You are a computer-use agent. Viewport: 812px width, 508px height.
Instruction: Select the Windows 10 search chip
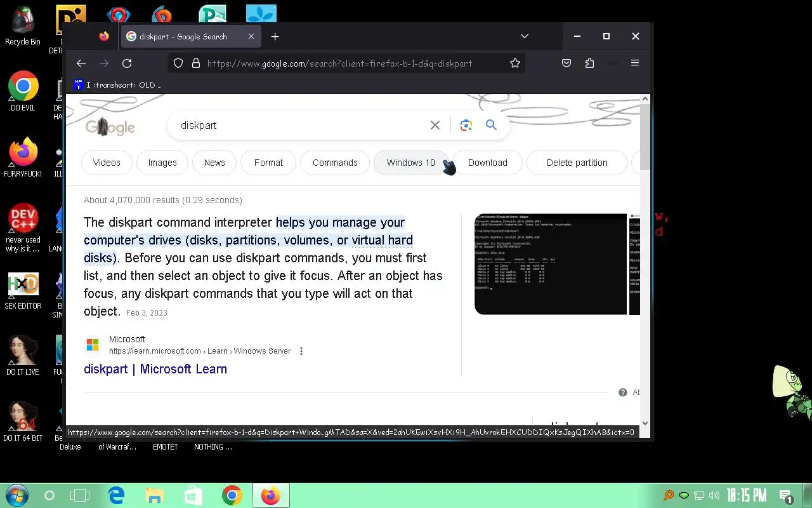point(411,163)
